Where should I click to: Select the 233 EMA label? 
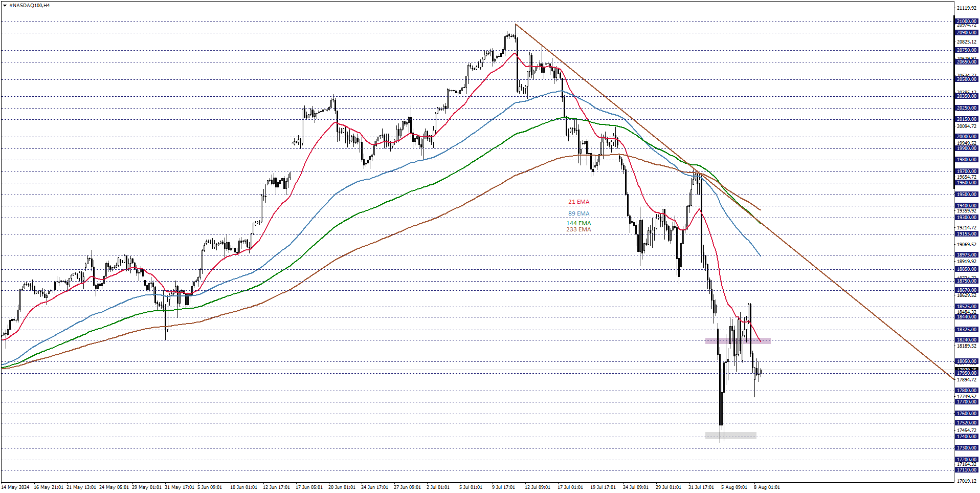point(578,229)
